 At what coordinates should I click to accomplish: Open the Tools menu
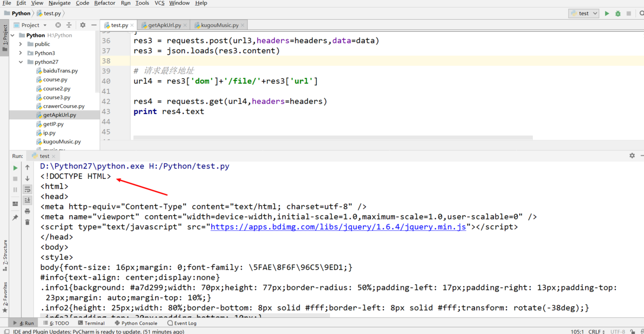point(142,3)
